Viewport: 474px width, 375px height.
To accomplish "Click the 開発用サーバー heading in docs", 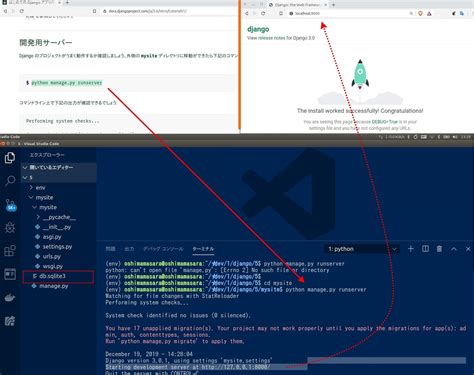I will (46, 42).
